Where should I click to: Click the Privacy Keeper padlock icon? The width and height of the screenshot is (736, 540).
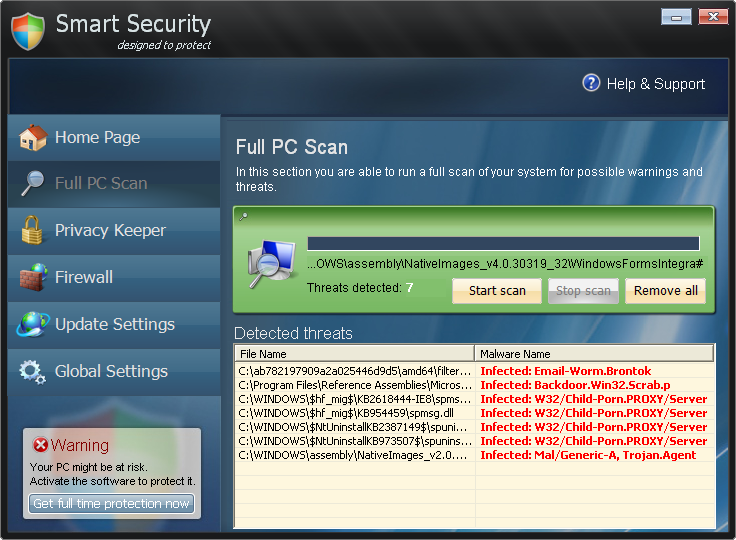[32, 230]
